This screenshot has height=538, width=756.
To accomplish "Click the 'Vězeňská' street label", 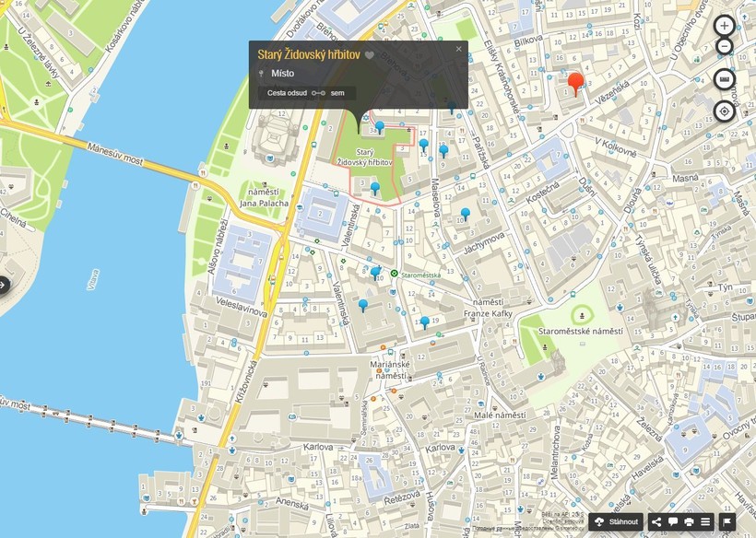I will click(x=612, y=93).
